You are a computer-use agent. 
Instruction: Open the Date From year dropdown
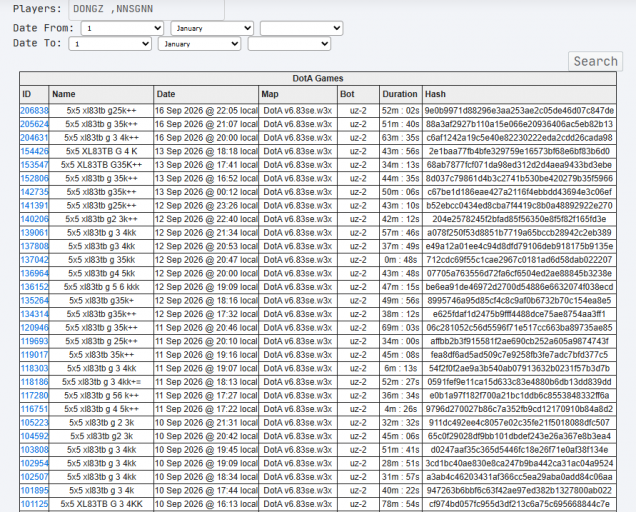[x=301, y=28]
